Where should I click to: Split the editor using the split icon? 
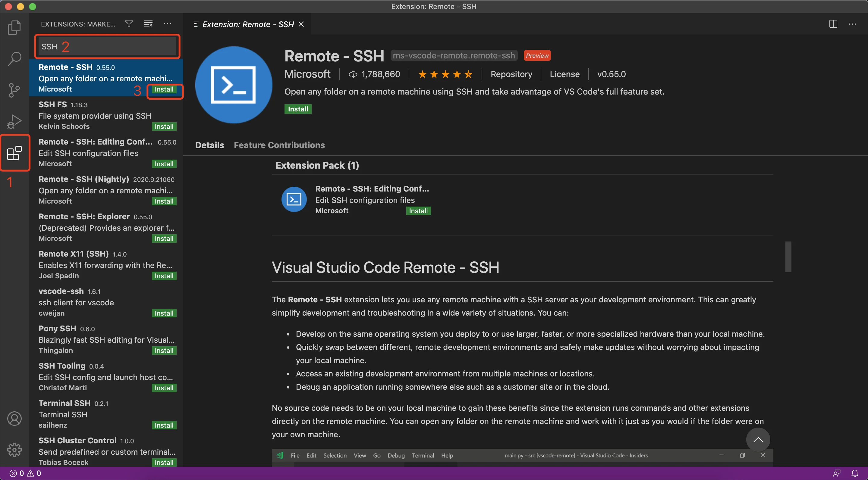(x=833, y=24)
